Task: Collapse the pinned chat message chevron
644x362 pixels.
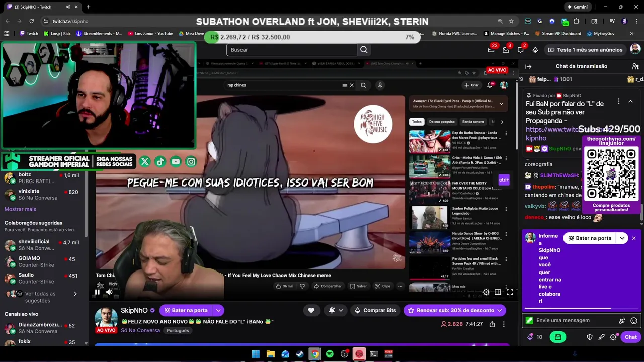Action: (630, 101)
